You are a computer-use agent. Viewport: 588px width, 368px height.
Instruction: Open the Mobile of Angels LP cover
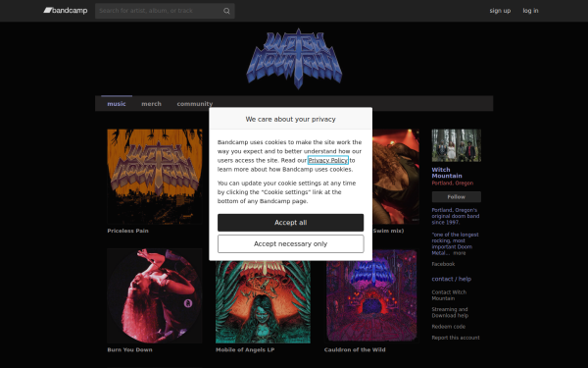pos(263,302)
